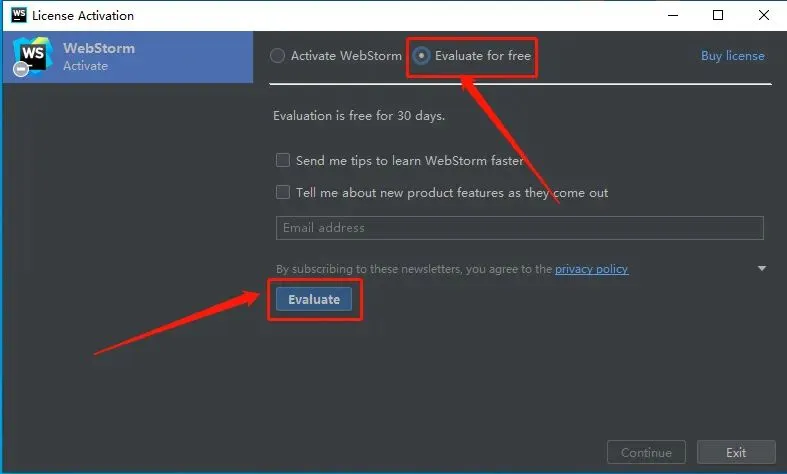The width and height of the screenshot is (787, 474).
Task: Open the Buy license link
Action: pyautogui.click(x=733, y=56)
